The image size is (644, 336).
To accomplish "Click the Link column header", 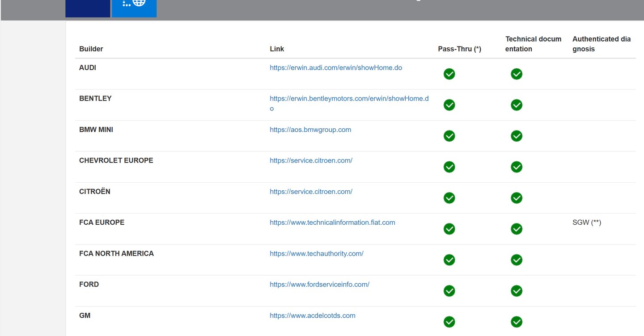I will [277, 49].
